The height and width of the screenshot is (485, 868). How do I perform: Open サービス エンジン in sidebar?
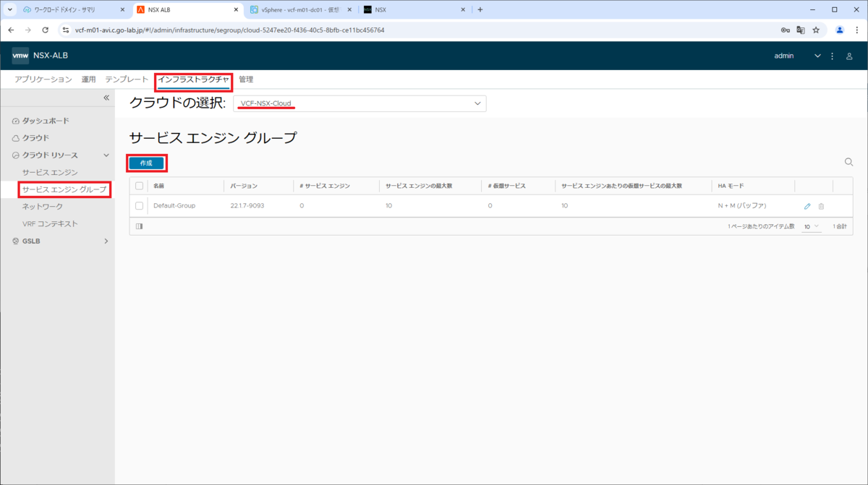point(50,172)
